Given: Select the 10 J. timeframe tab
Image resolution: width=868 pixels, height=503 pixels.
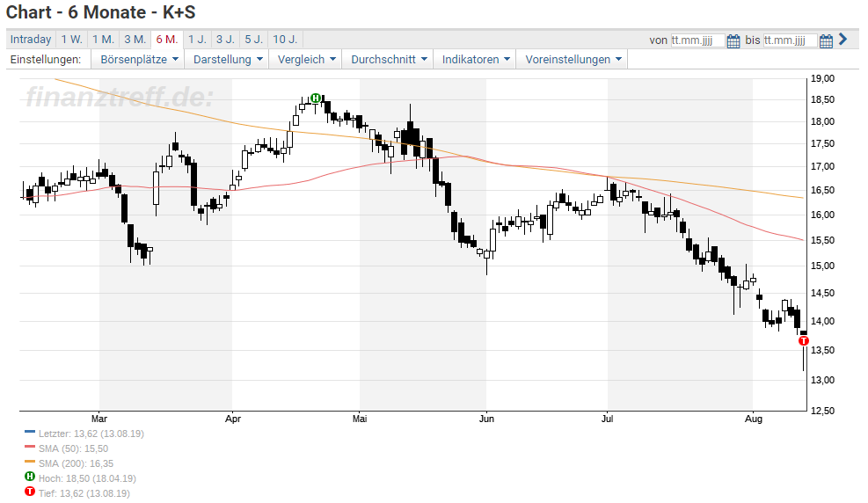Looking at the screenshot, I should (285, 40).
